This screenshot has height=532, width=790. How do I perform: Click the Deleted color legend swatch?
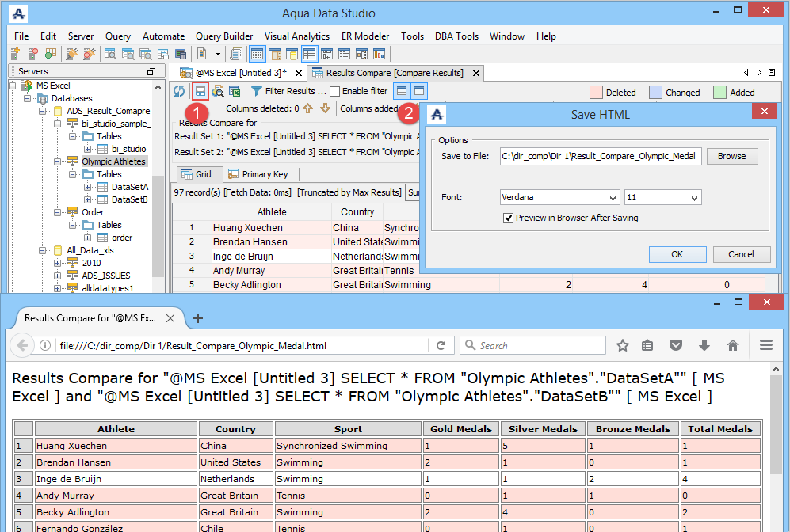tap(596, 93)
